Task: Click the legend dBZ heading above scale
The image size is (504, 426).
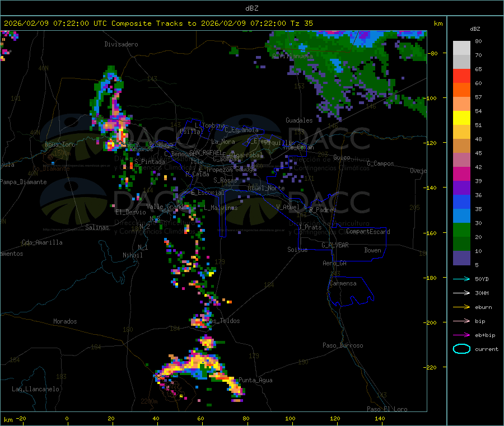Action: pos(475,29)
